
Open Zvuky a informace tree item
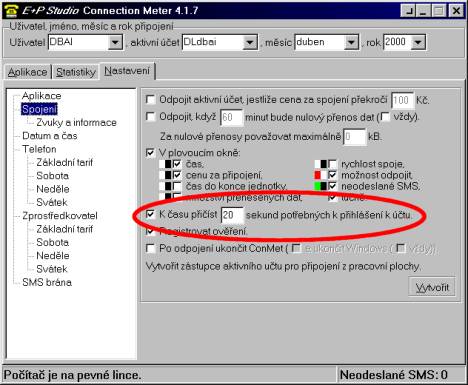(76, 122)
